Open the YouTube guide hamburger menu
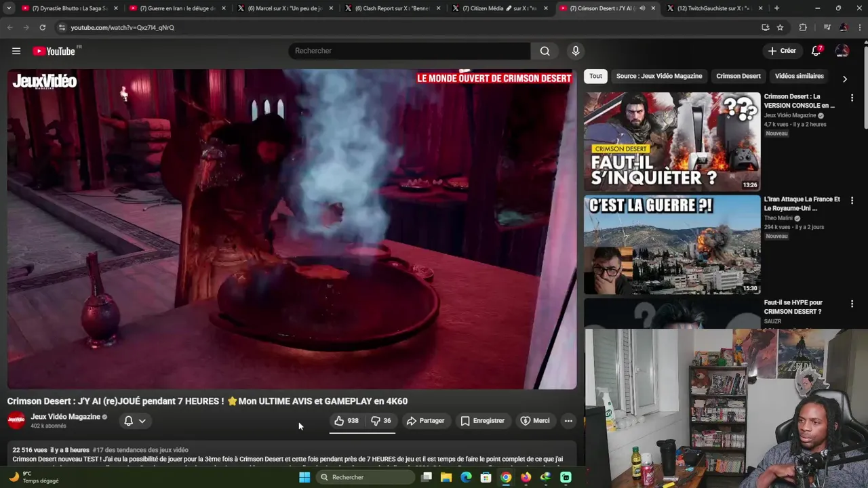 tap(16, 51)
